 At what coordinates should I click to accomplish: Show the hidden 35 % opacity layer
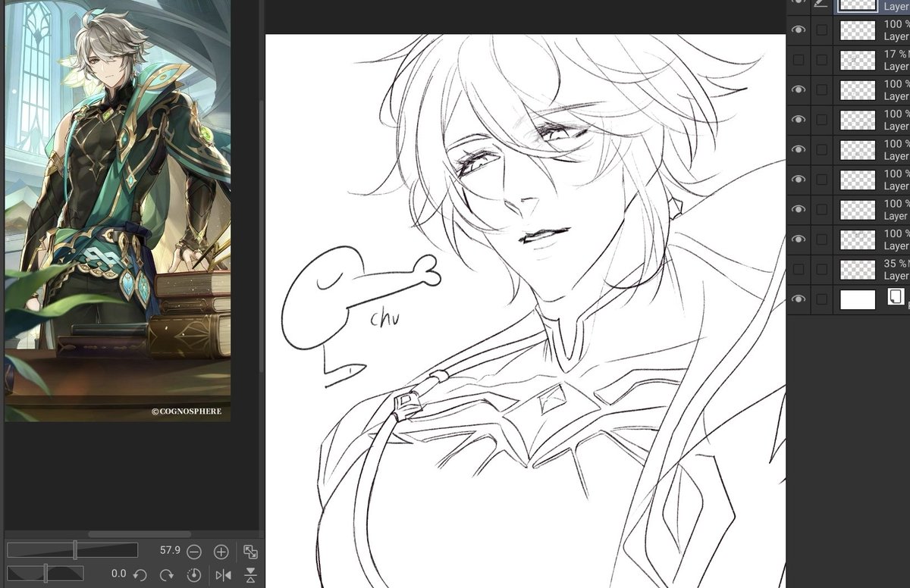798,269
